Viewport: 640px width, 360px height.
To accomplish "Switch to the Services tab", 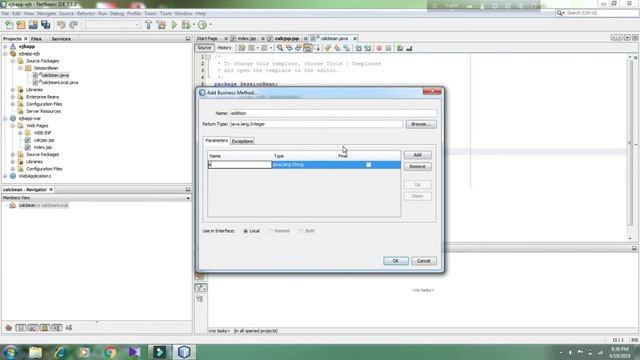I will point(61,39).
